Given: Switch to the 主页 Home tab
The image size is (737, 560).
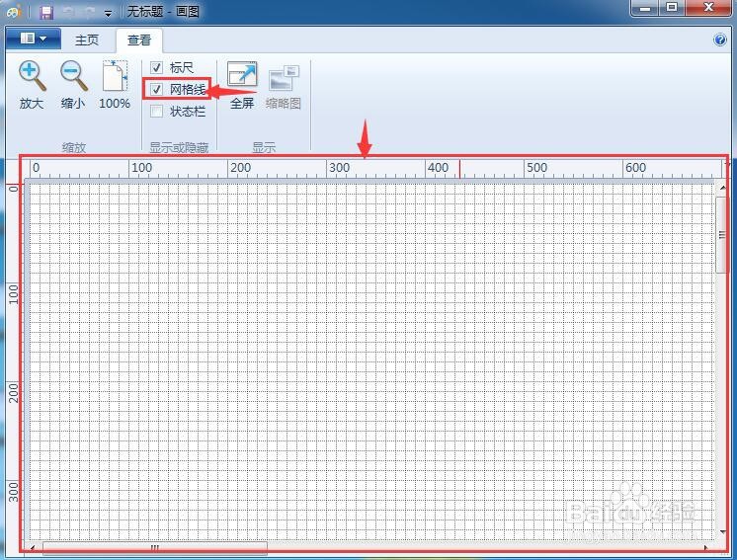Looking at the screenshot, I should click(x=87, y=40).
